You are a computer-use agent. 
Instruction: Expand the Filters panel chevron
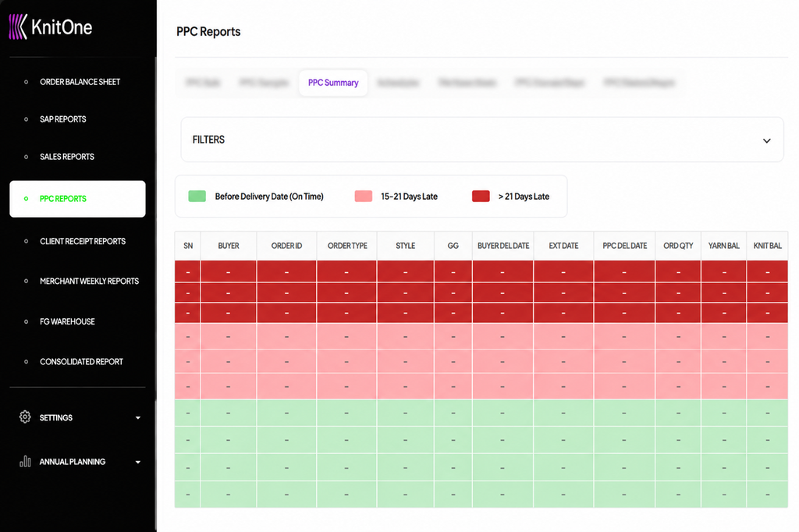(x=766, y=140)
